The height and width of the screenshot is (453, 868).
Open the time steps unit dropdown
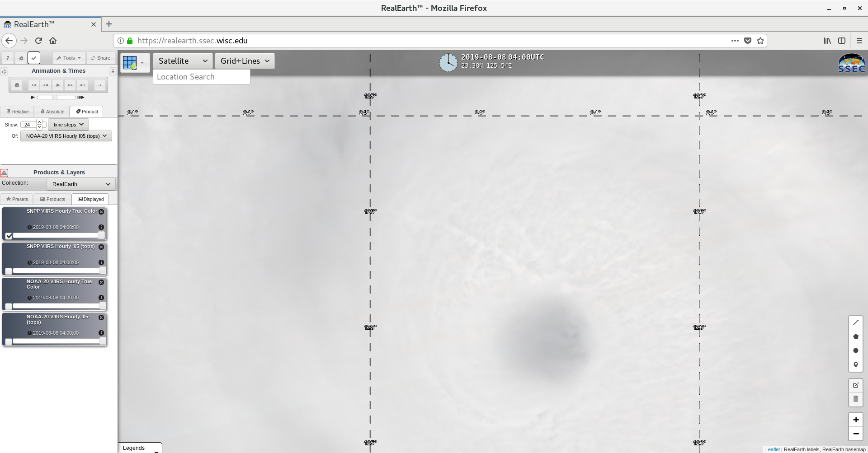coord(68,125)
